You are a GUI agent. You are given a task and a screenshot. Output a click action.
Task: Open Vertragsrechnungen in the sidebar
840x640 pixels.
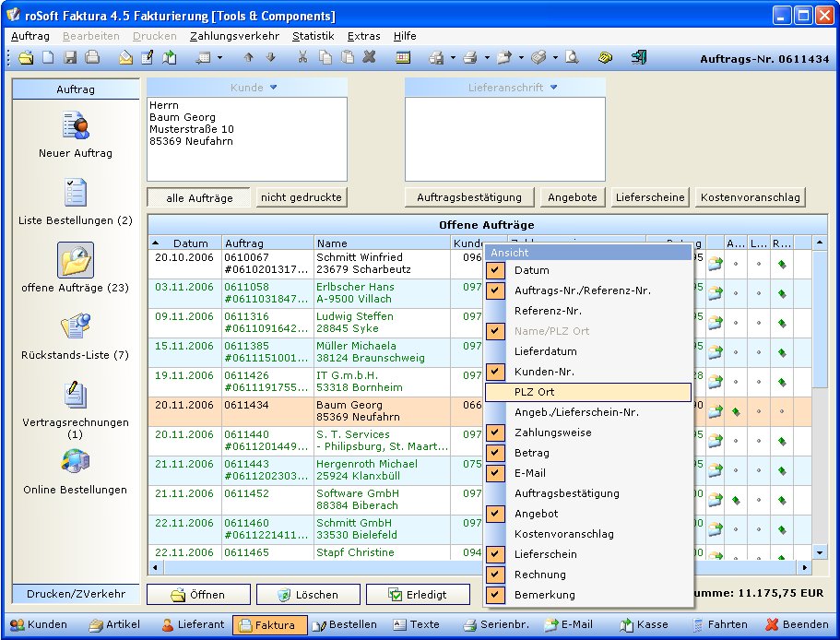pyautogui.click(x=75, y=395)
